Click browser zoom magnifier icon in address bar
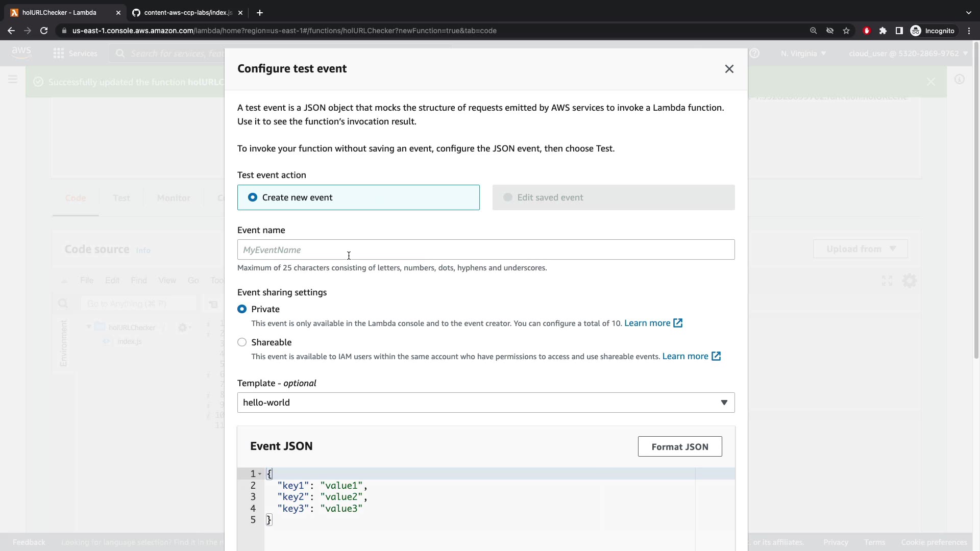This screenshot has width=980, height=551. pos(813,31)
